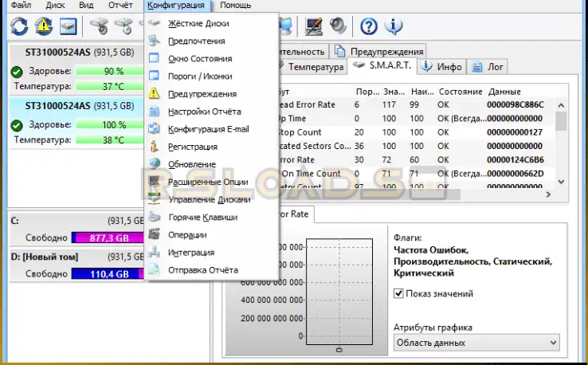Click the slider handle below the graph
The width and height of the screenshot is (588, 365).
pyautogui.click(x=339, y=350)
